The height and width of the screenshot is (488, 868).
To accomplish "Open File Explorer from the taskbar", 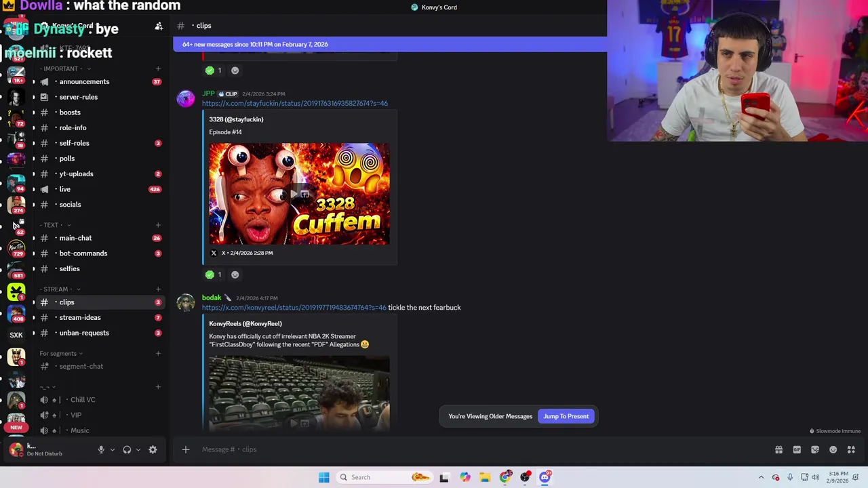I will pos(485,477).
